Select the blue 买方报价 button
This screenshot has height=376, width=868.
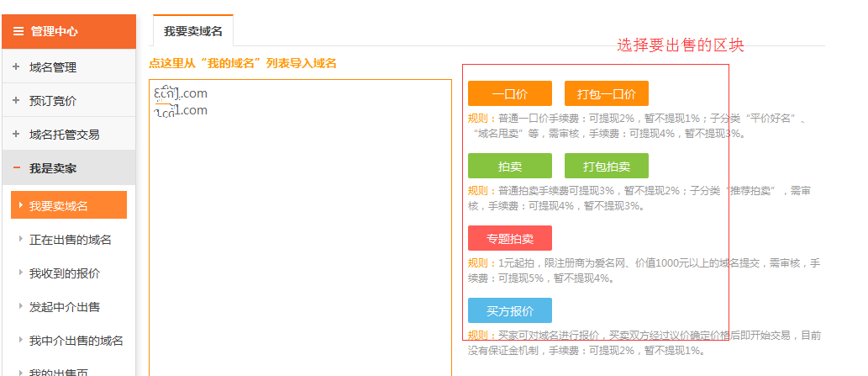coord(509,310)
